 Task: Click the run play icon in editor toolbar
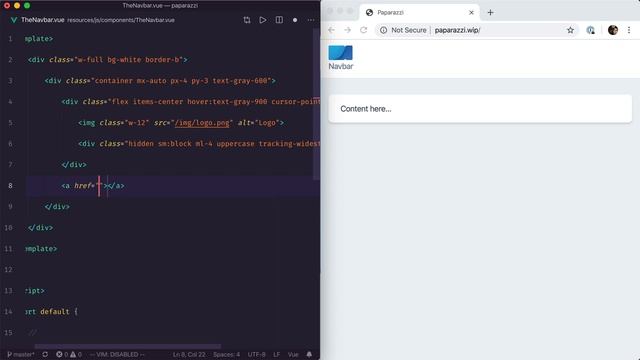click(x=262, y=20)
